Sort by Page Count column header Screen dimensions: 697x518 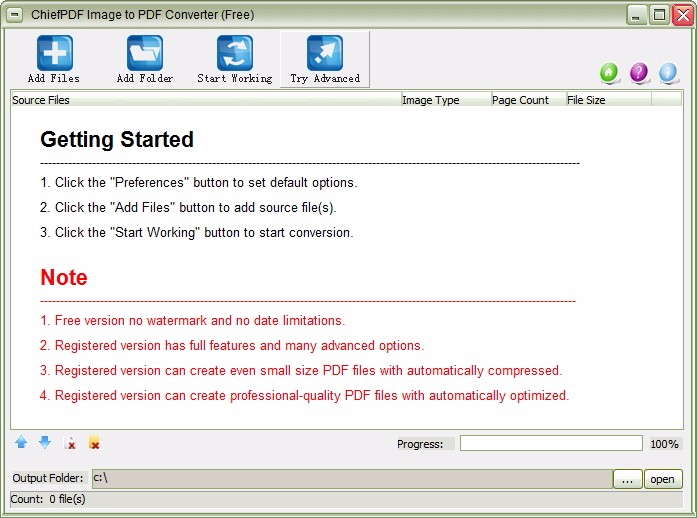point(529,100)
